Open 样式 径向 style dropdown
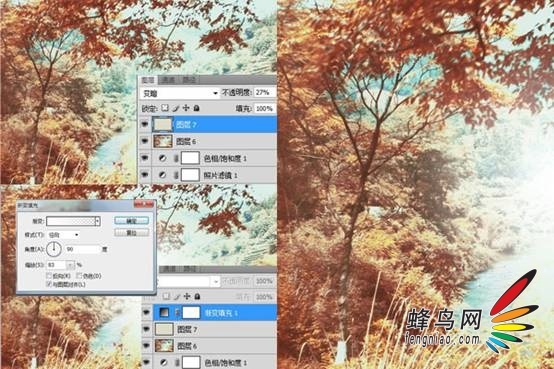 pyautogui.click(x=63, y=235)
